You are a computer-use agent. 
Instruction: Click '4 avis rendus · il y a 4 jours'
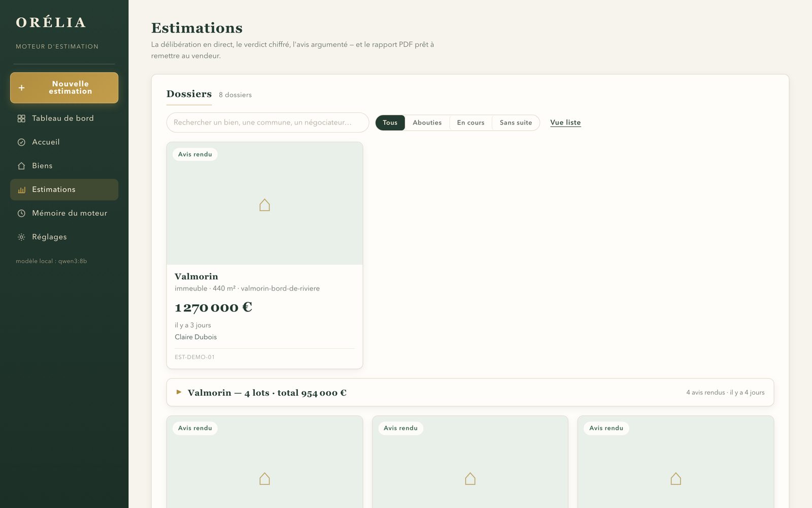(x=725, y=392)
